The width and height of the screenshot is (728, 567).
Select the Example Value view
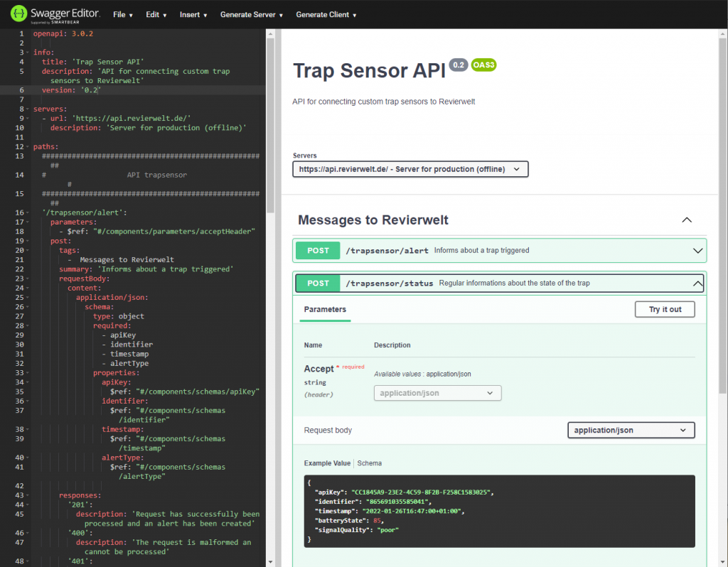pos(327,463)
